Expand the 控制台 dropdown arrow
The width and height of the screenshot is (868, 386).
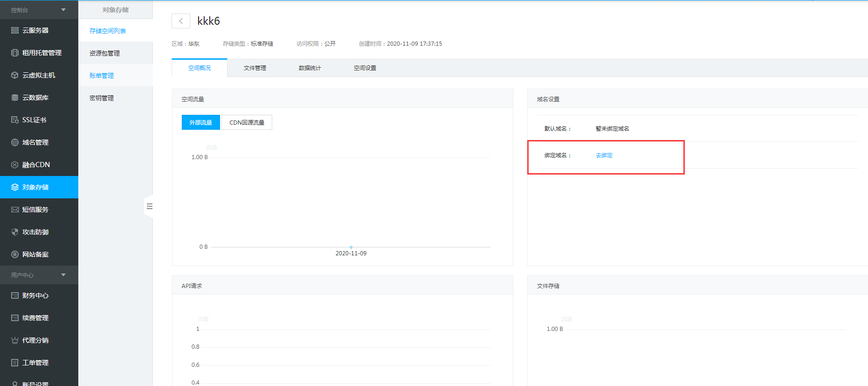pos(63,10)
